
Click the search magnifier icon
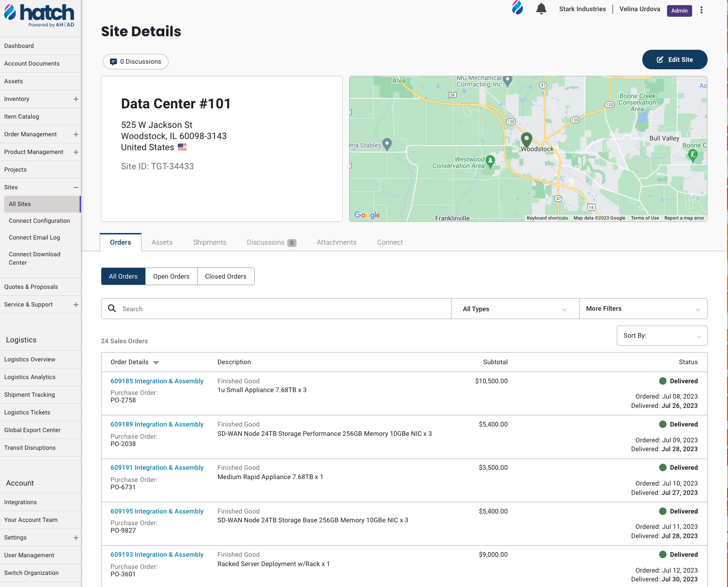click(x=112, y=308)
